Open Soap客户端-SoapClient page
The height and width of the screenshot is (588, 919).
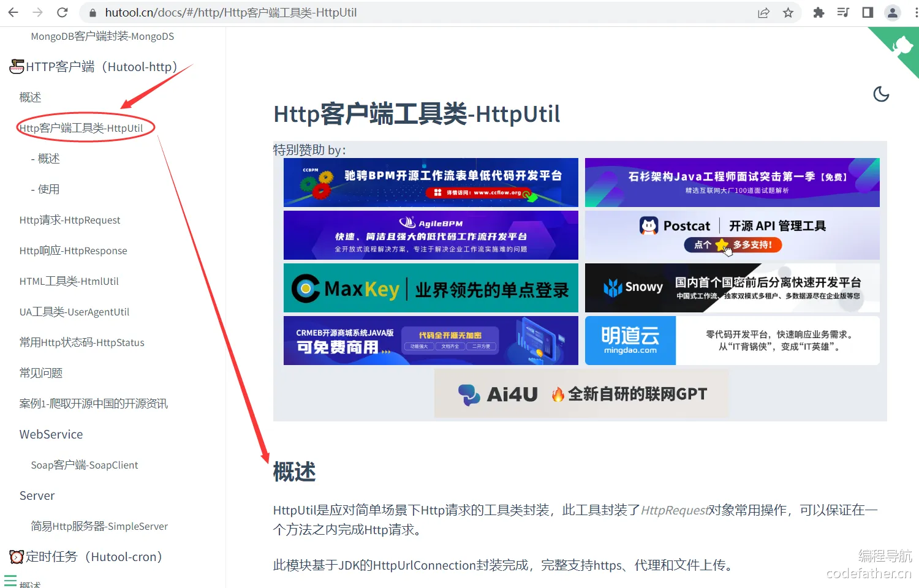point(85,465)
